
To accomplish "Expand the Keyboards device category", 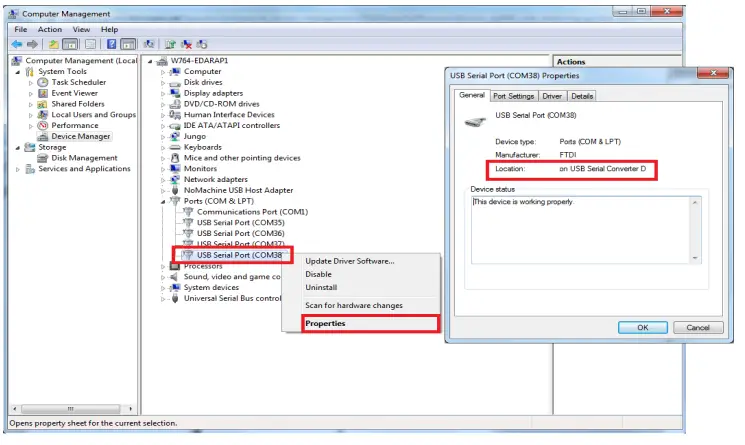I will (x=163, y=148).
